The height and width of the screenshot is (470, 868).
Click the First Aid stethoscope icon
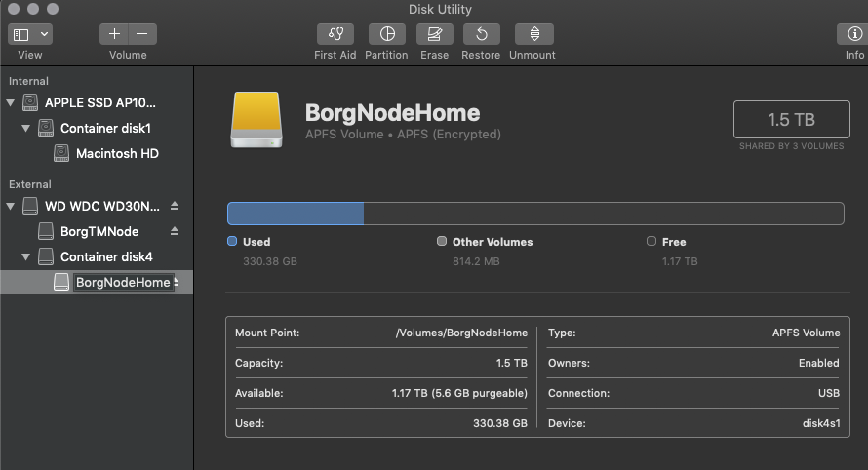335,34
